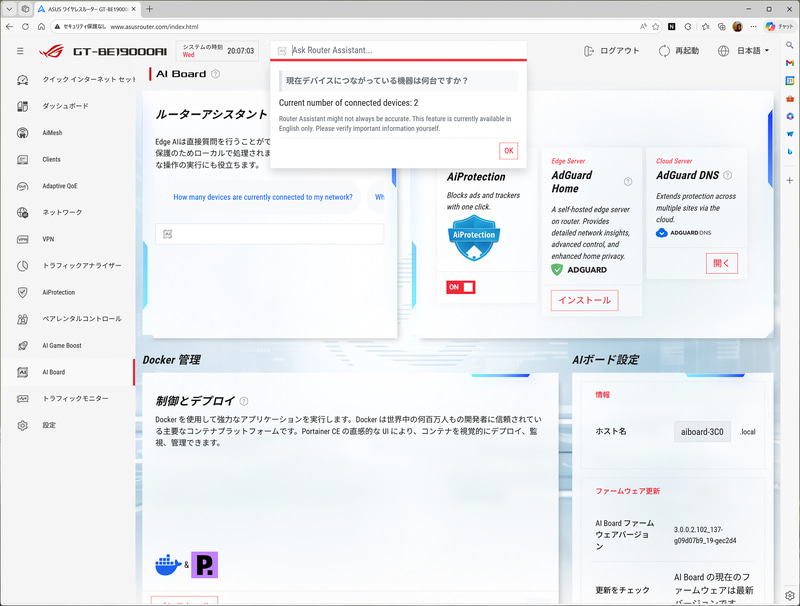Screen dimensions: 800x606
Task: Open the ダッシュボード sidebar icon
Action: (22, 106)
